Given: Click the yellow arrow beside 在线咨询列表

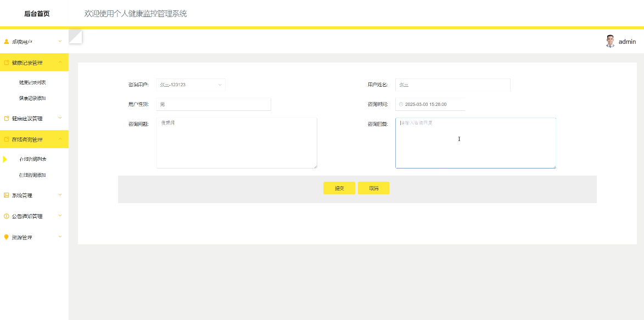Looking at the screenshot, I should pos(5,160).
